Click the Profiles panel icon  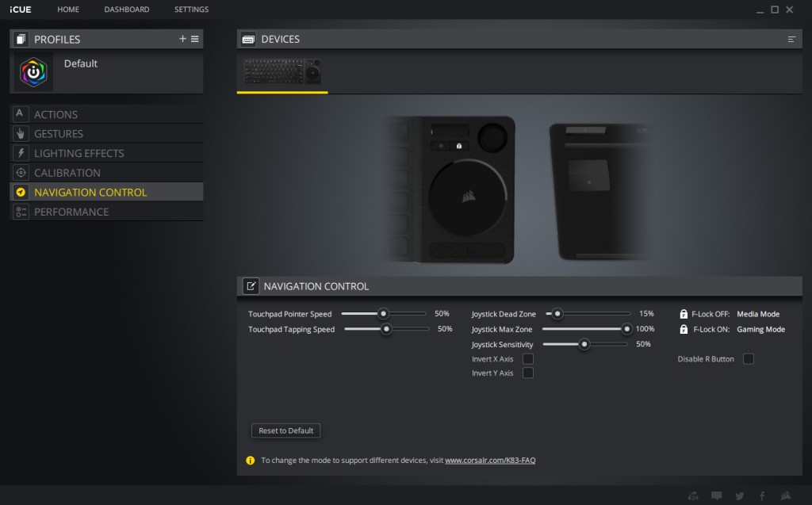pyautogui.click(x=20, y=39)
